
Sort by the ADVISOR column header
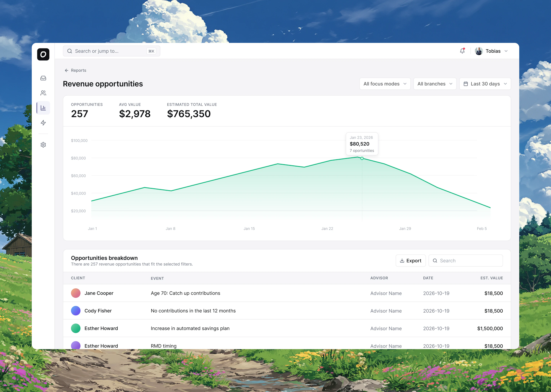point(379,278)
